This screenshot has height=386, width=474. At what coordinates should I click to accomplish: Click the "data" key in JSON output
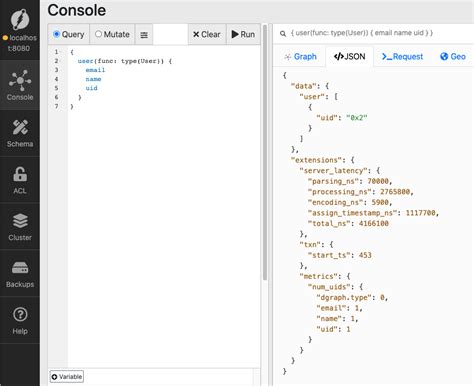pyautogui.click(x=304, y=86)
